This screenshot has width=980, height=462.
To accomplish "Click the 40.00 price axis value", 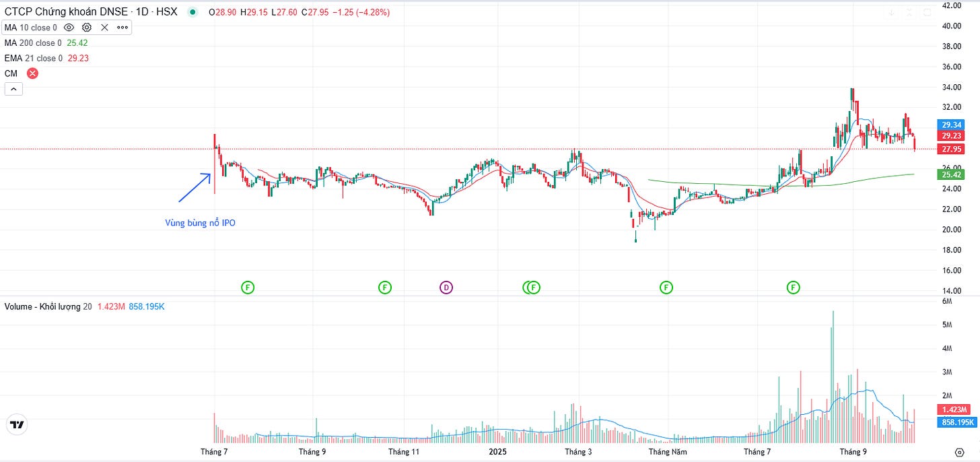I will point(951,26).
